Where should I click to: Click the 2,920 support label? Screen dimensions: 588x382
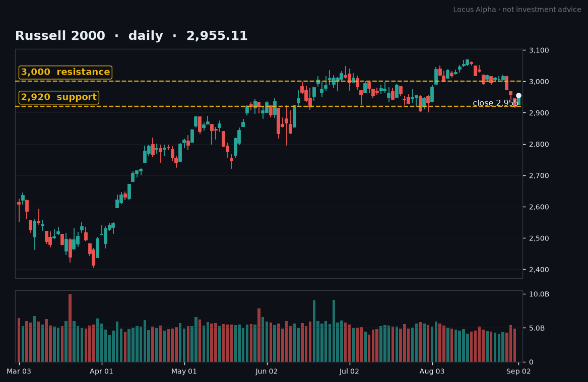coord(59,97)
